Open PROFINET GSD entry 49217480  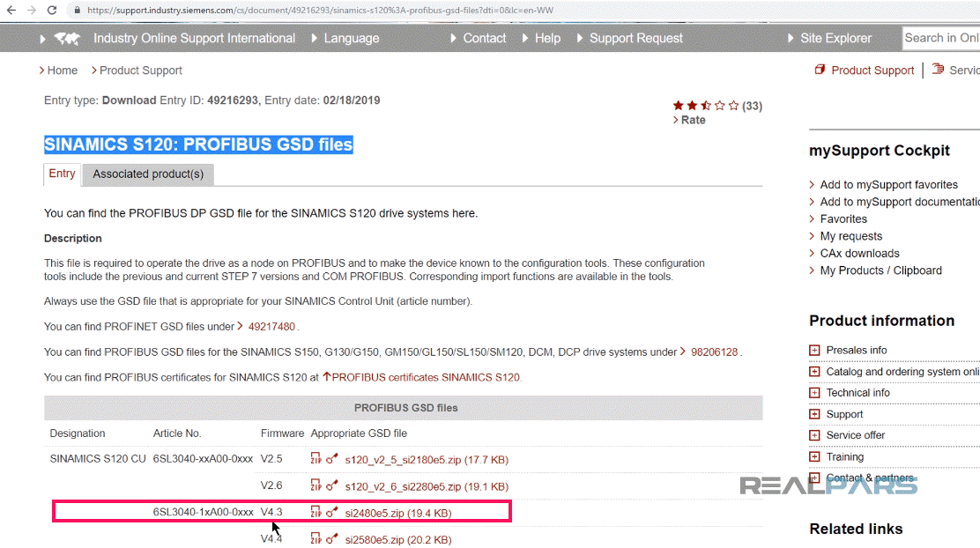(x=271, y=327)
